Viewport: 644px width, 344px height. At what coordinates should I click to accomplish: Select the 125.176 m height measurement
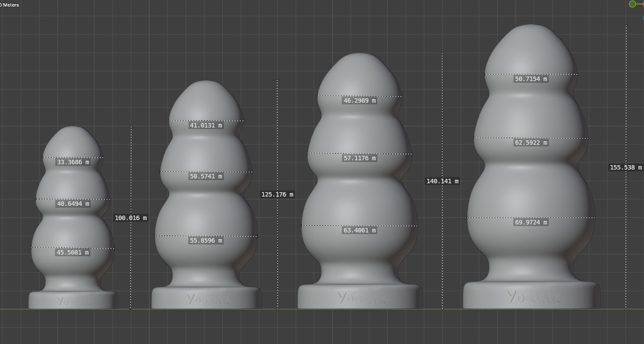pyautogui.click(x=277, y=194)
